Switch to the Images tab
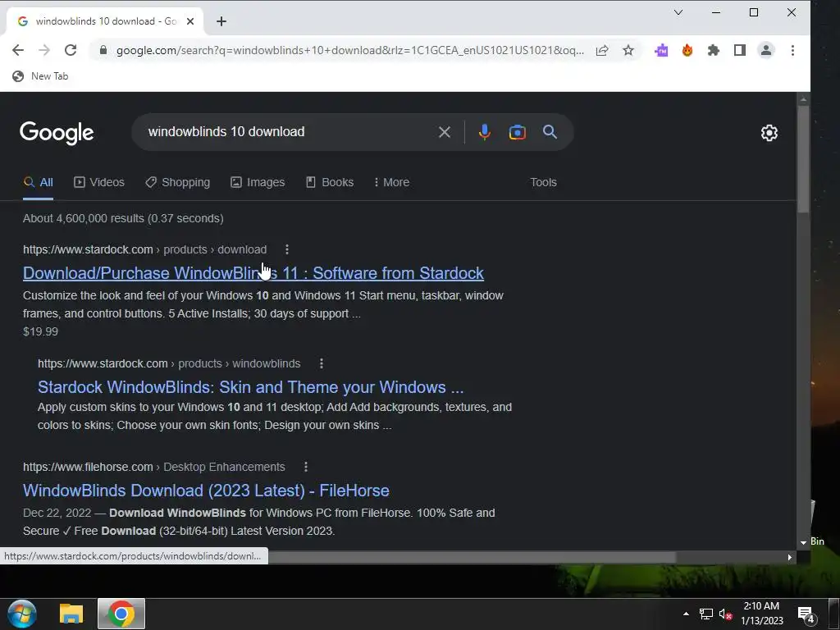This screenshot has height=630, width=840. pos(258,182)
